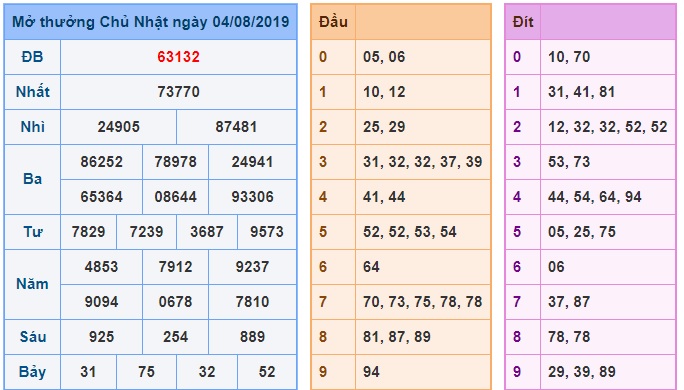Select Năm prize number 9237
The image size is (684, 390).
click(x=252, y=267)
